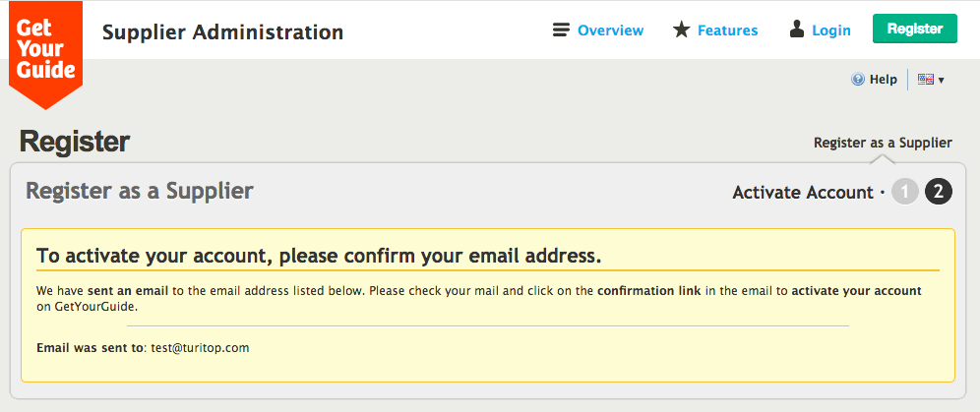Screen dimensions: 980x412
Task: Click the Overview list icon
Action: (562, 30)
